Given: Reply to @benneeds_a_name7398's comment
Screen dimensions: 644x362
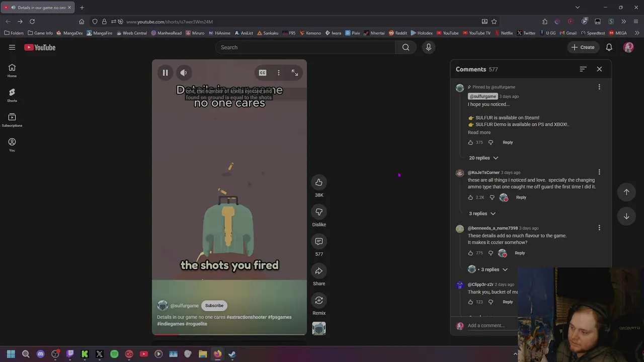Looking at the screenshot, I should click(520, 253).
